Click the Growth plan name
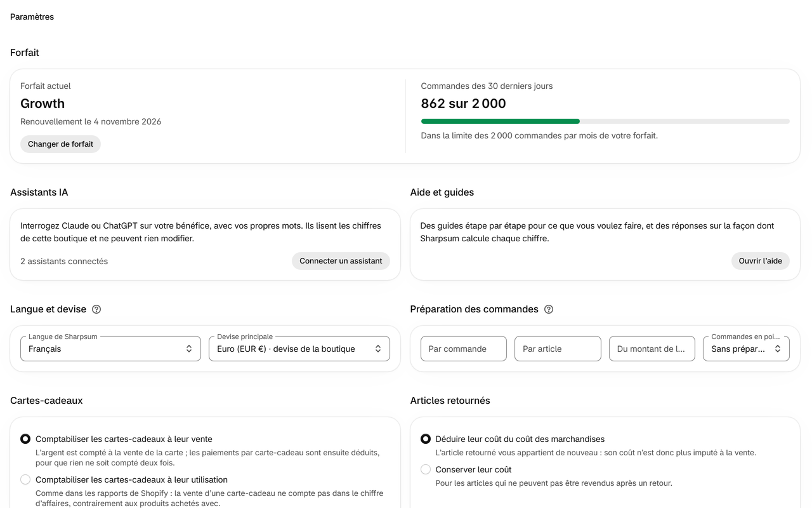 point(43,104)
